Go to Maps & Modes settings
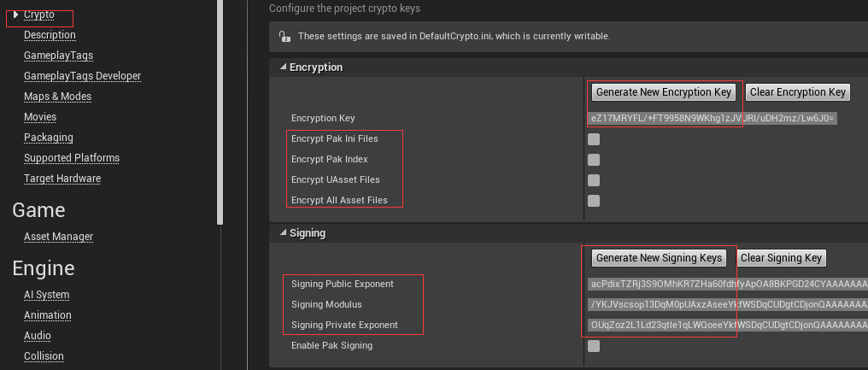This screenshot has height=370, width=868. 57,97
